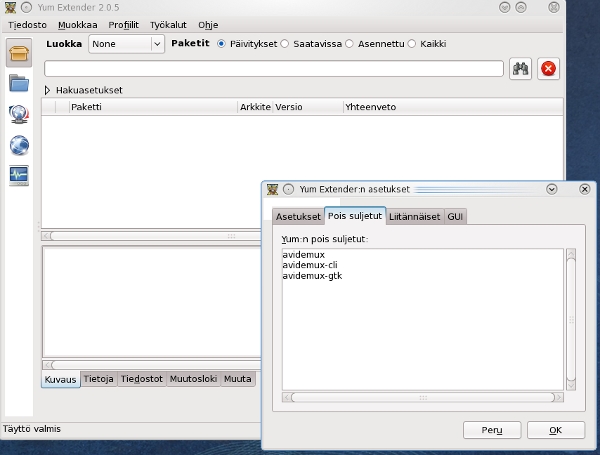Viewport: 600px width, 455px height.
Task: Switch to the Asetukset tab
Action: tap(298, 217)
